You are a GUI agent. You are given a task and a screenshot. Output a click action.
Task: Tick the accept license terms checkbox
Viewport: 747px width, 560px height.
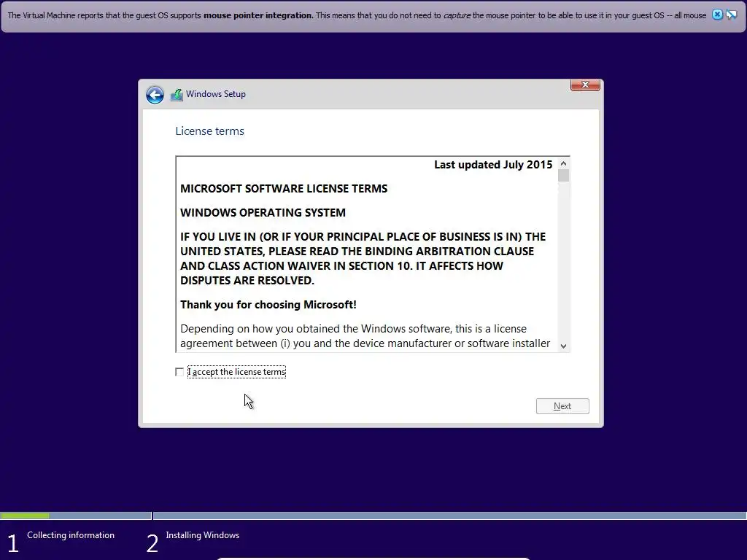(179, 372)
